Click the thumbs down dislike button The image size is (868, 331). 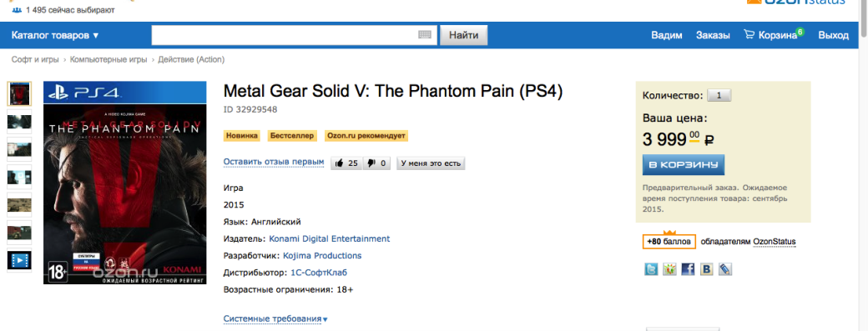tap(376, 163)
